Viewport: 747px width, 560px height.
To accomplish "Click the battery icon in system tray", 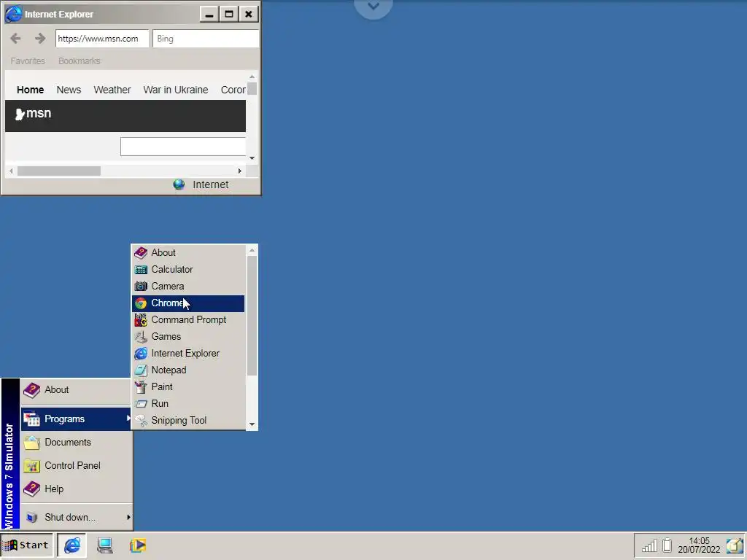I will [667, 545].
